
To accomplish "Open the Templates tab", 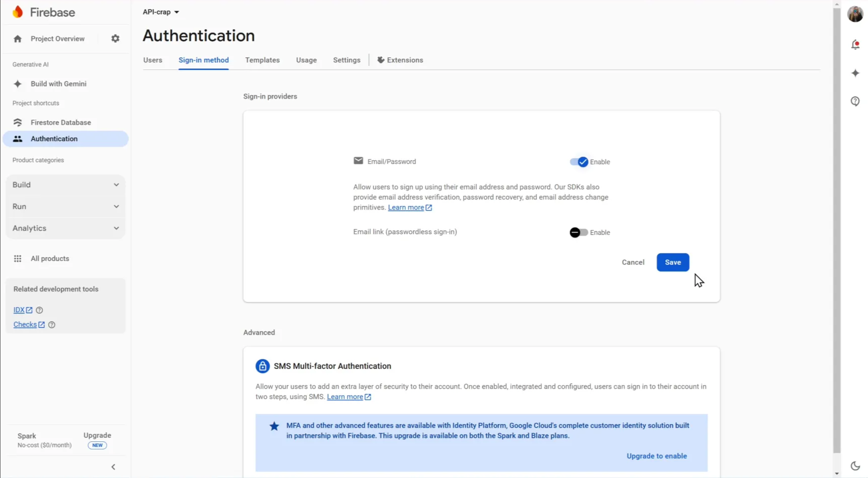I will (x=263, y=60).
